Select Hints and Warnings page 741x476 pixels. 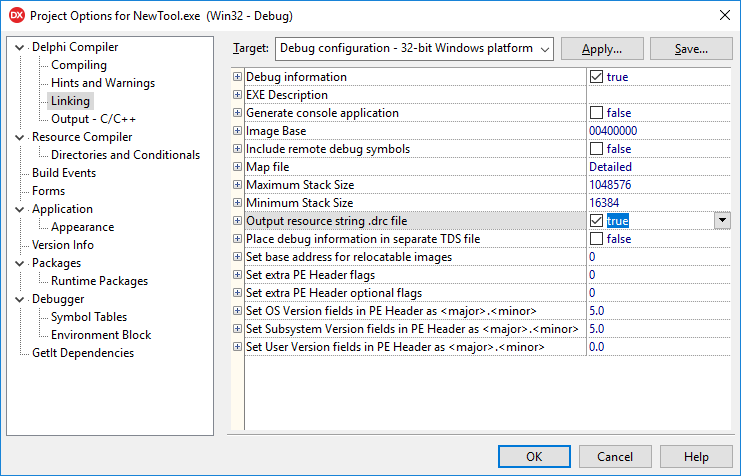pyautogui.click(x=103, y=83)
